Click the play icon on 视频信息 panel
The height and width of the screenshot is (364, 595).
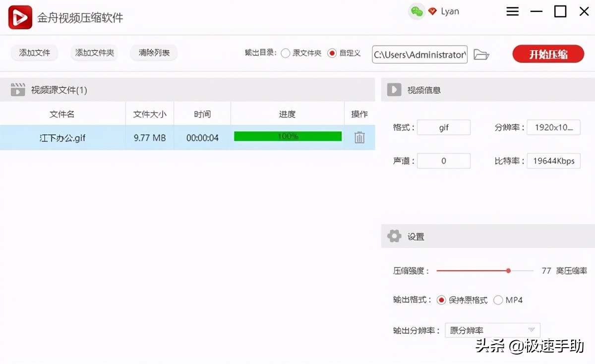pos(394,90)
